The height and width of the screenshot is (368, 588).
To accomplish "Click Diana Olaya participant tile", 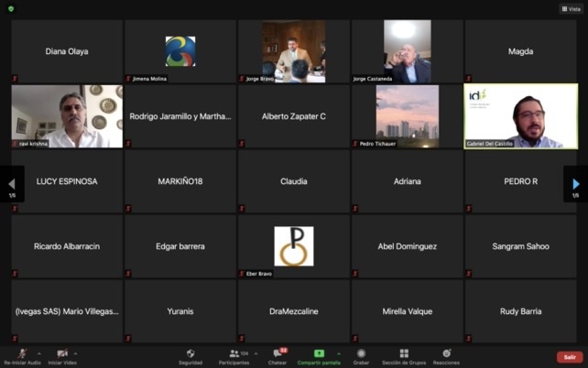I will (x=67, y=51).
